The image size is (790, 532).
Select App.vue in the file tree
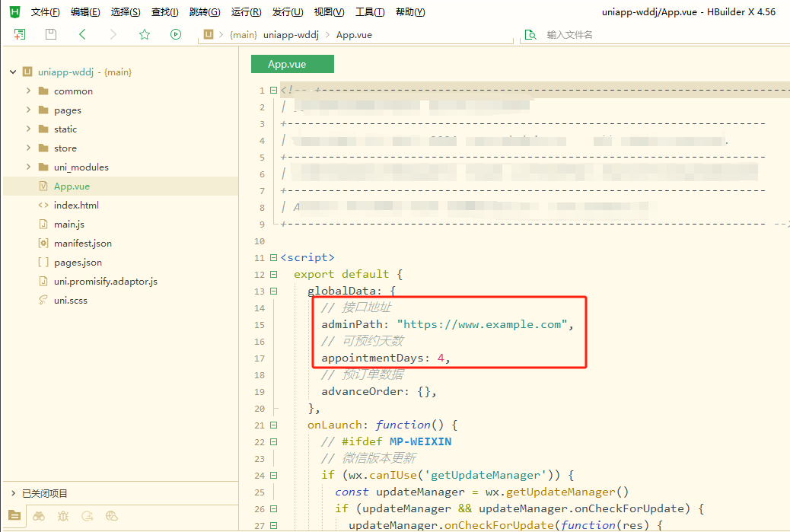point(72,186)
